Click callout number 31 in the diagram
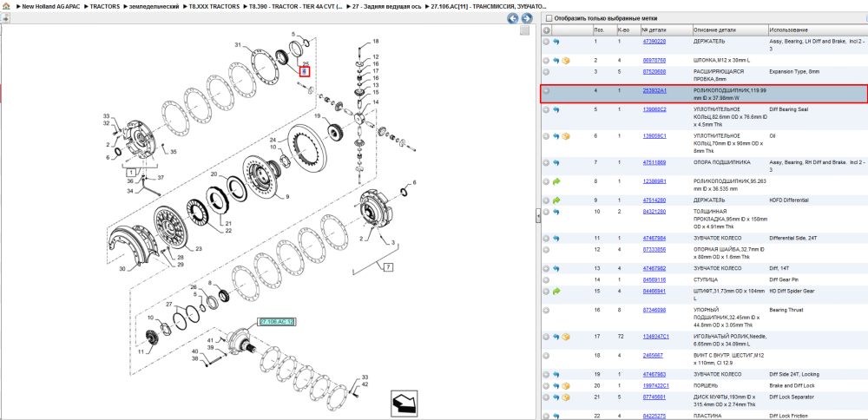This screenshot has height=420, width=868. pos(238,44)
